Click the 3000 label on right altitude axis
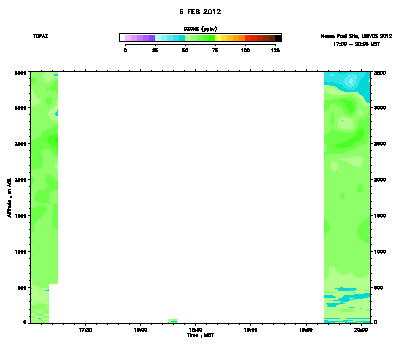Screen dimensions: 400x360 pyautogui.click(x=380, y=108)
